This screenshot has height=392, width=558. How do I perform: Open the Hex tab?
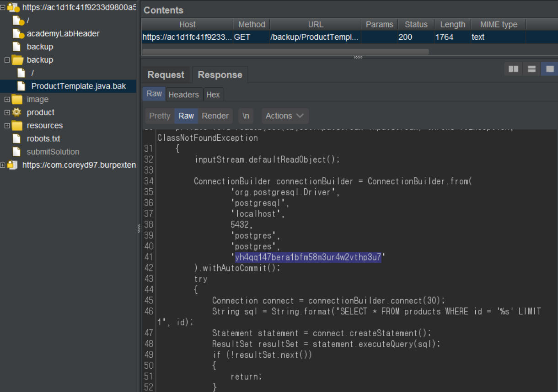[213, 95]
